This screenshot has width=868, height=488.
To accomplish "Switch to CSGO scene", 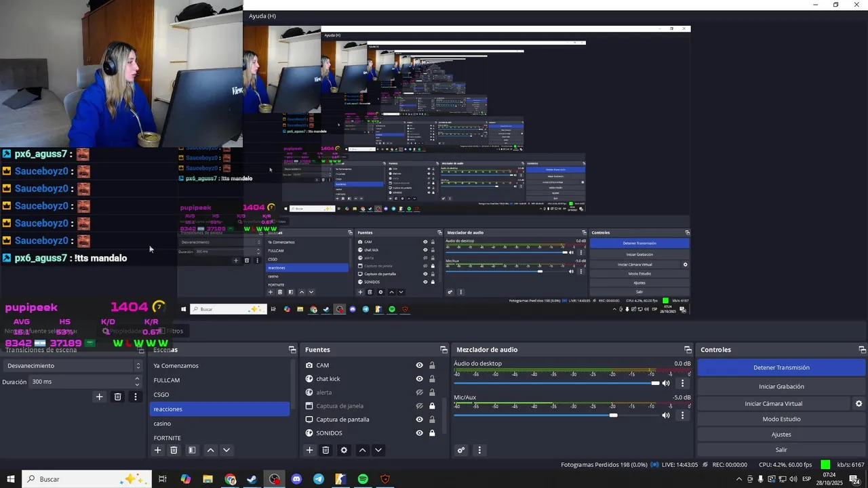I will 220,394.
